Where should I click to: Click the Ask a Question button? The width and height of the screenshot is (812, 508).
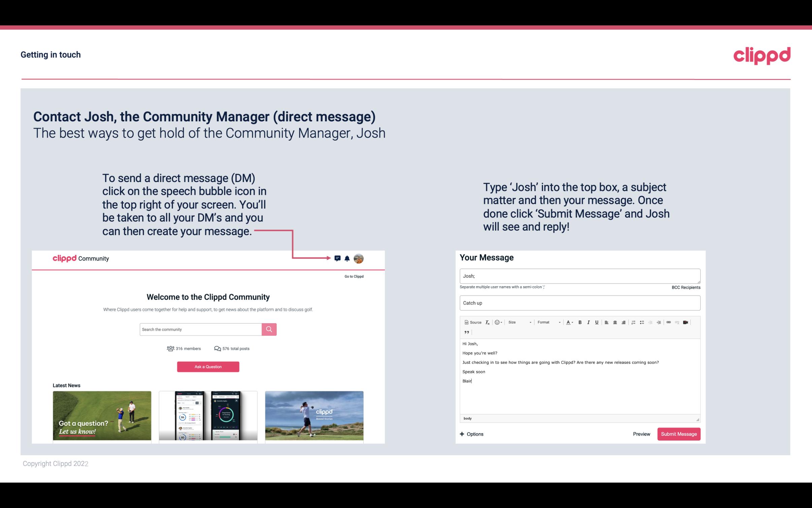[x=208, y=366]
